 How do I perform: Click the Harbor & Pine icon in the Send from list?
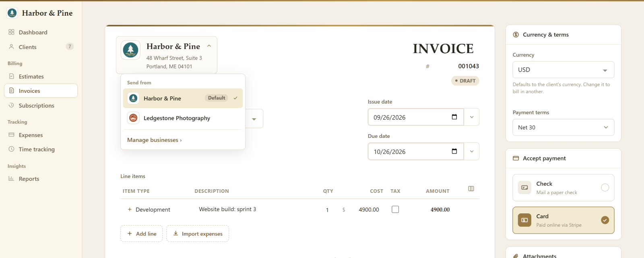click(133, 98)
